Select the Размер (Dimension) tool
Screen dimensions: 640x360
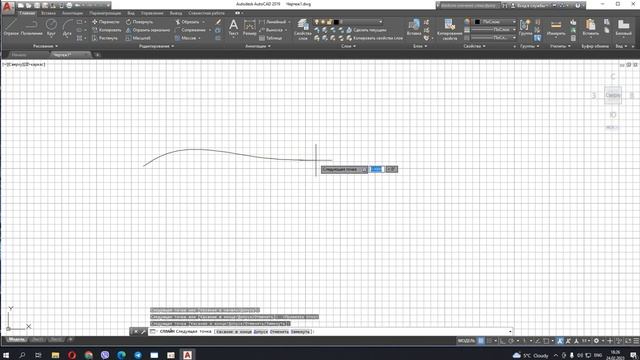tap(249, 28)
